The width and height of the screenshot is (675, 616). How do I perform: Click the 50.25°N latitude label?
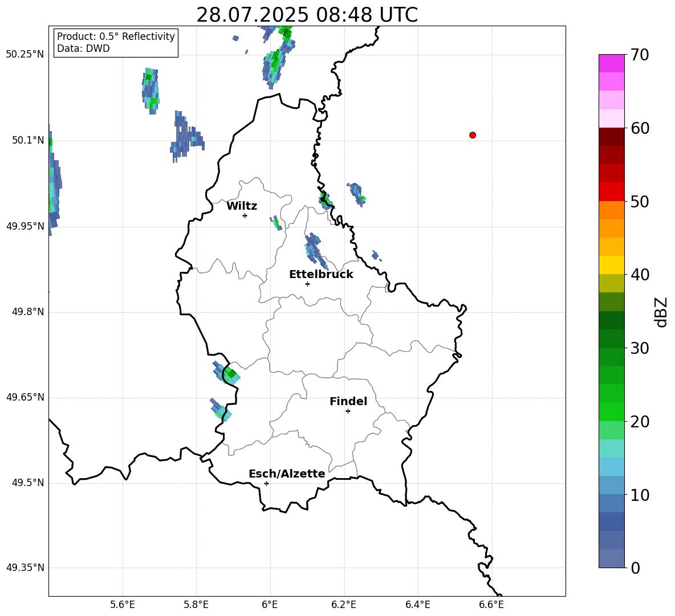[x=25, y=55]
